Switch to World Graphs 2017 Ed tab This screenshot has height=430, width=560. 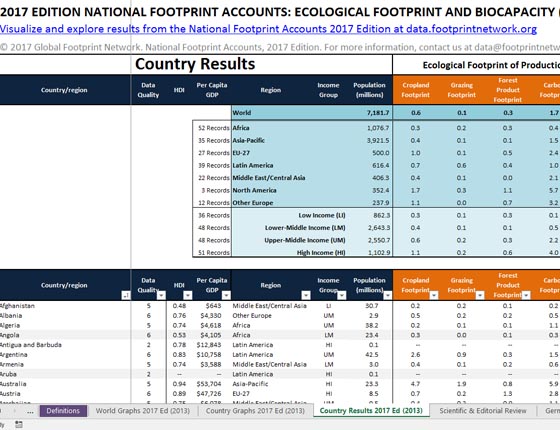(x=142, y=411)
